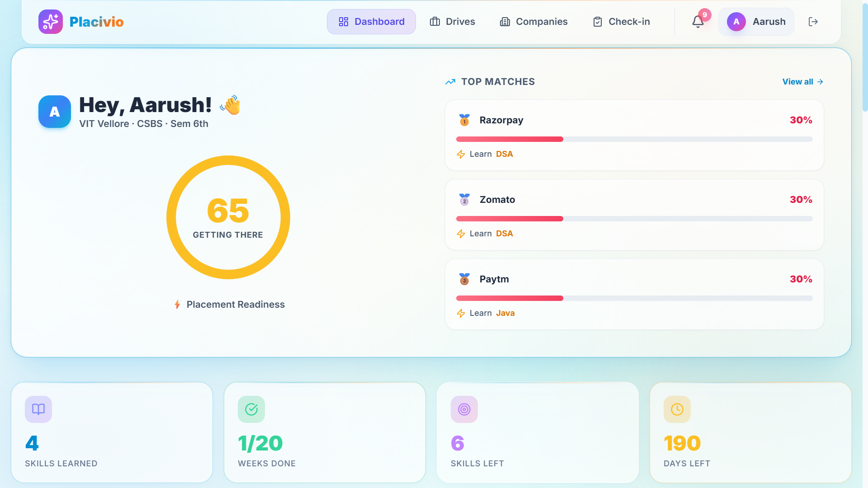
Task: Switch to the Dashboard tab
Action: coord(371,22)
